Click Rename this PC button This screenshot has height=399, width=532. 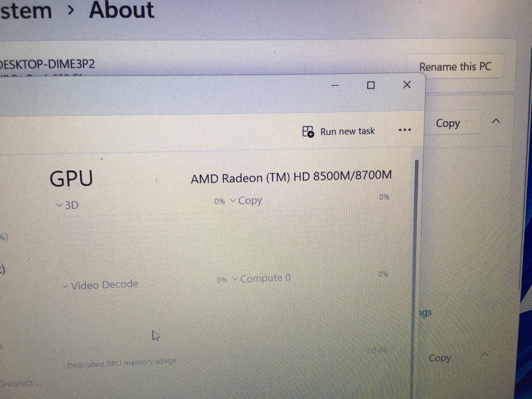(455, 66)
